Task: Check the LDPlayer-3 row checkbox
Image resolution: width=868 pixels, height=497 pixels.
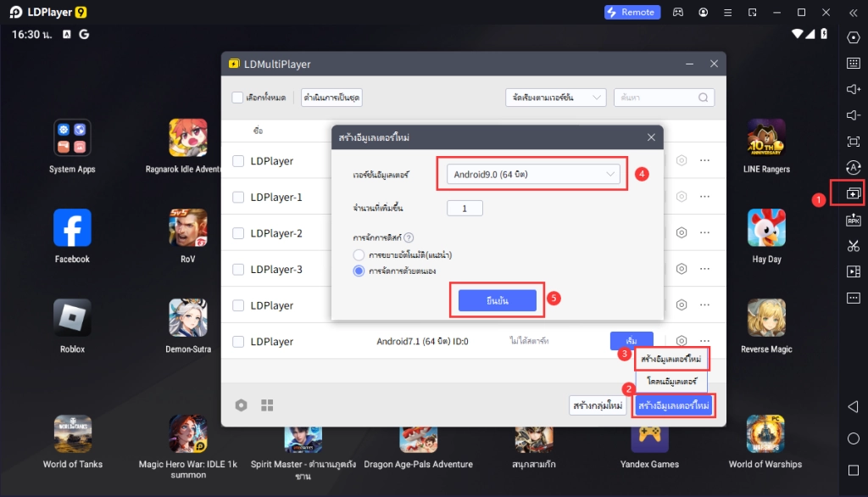Action: pos(238,269)
